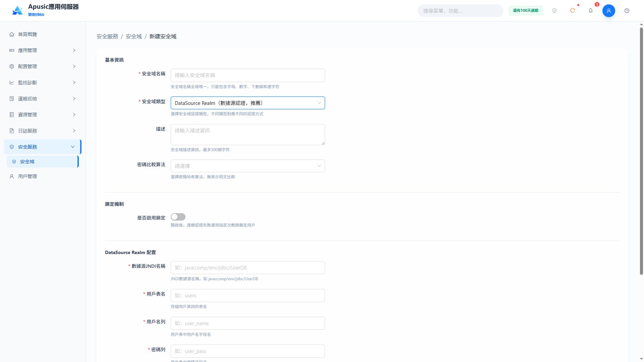Open the 密碼比較算法 dropdown

tap(248, 166)
